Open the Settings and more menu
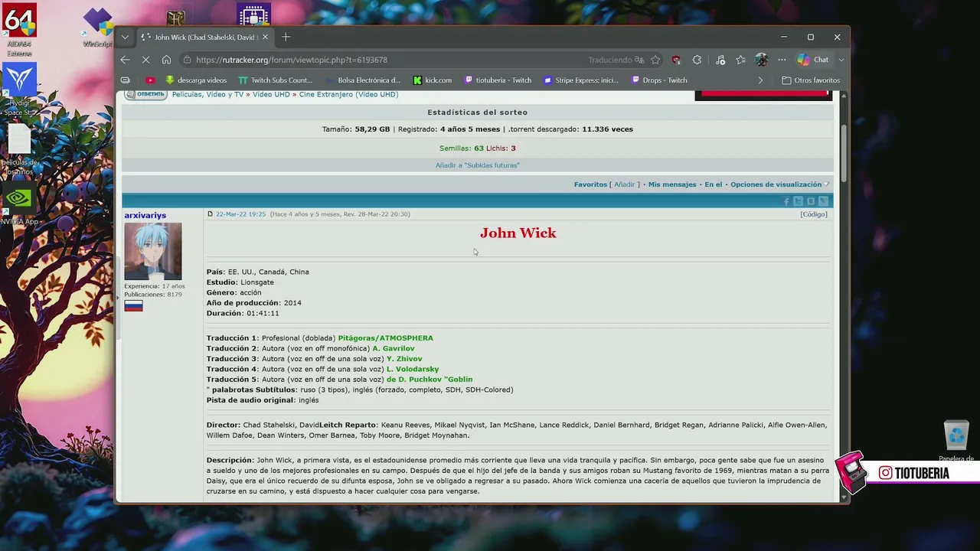Image resolution: width=980 pixels, height=551 pixels. 782,60
